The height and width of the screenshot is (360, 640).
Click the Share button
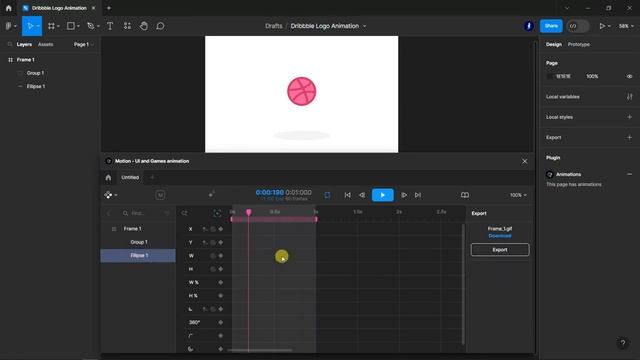(551, 26)
